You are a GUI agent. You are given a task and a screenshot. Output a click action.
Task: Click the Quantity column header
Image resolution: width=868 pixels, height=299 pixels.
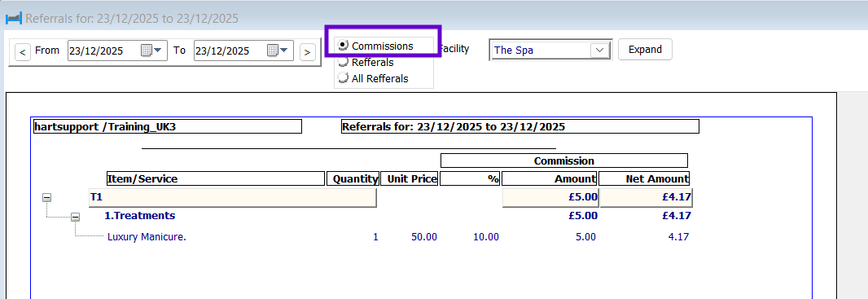coord(353,179)
